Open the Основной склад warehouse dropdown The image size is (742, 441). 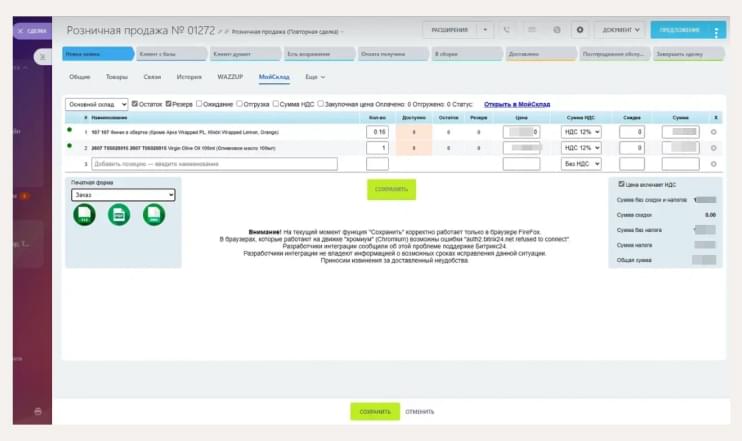(97, 104)
